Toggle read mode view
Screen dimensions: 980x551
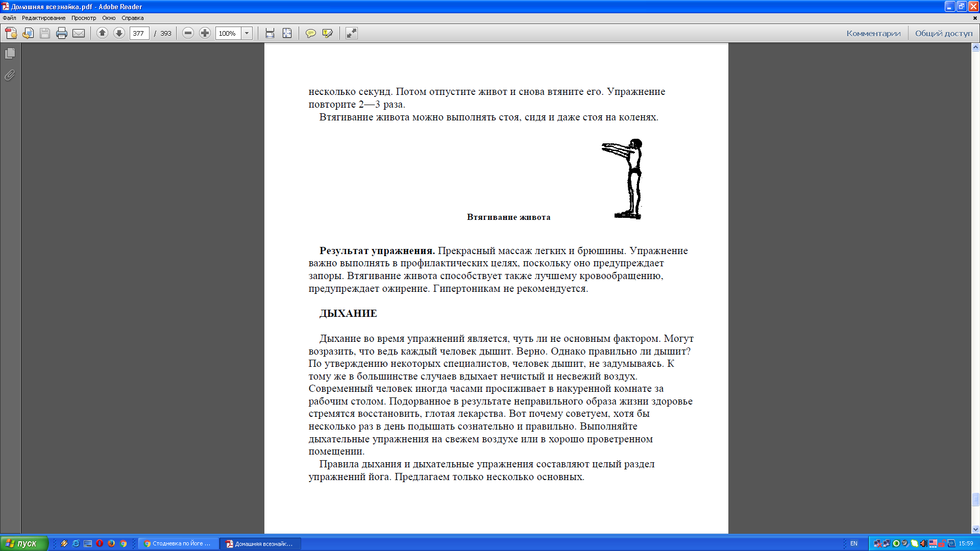pyautogui.click(x=352, y=33)
